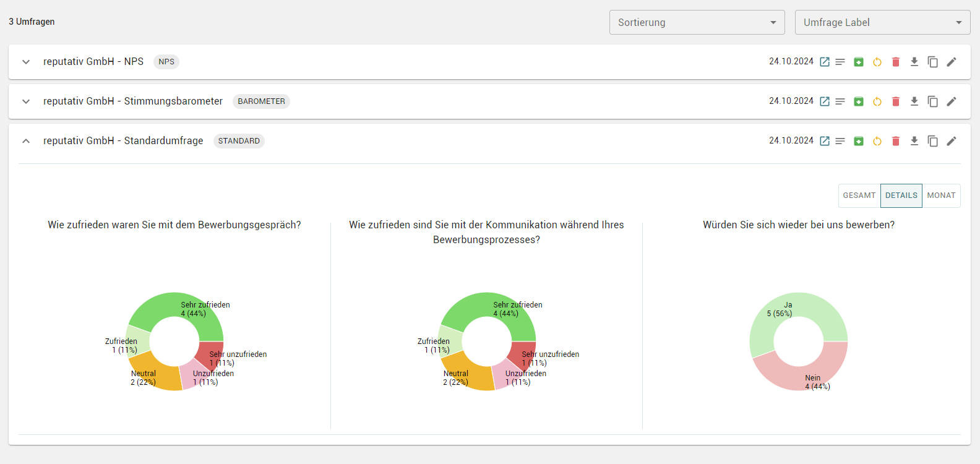Select the Details view toggle
This screenshot has height=464, width=980.
click(x=901, y=195)
